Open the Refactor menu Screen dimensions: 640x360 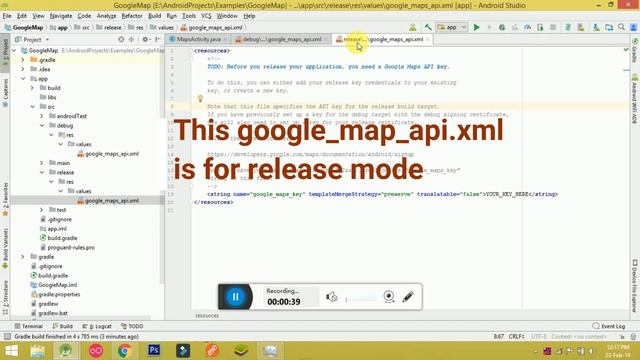[x=132, y=16]
